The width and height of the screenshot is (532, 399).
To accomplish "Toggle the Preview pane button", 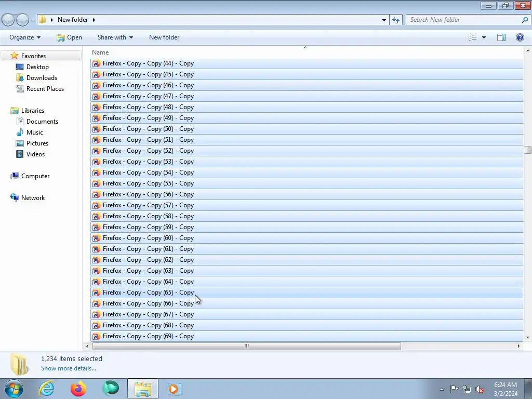I will (x=501, y=37).
